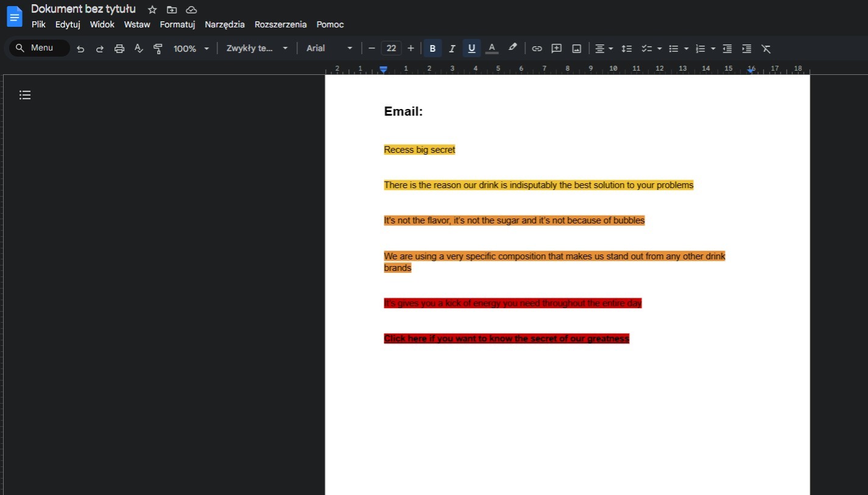Toggle italic formatting
This screenshot has width=868, height=495.
(452, 48)
